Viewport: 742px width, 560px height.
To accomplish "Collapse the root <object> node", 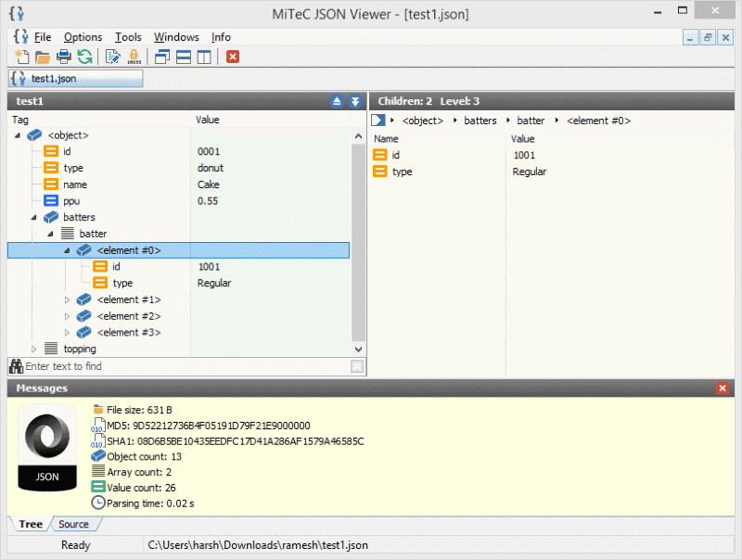I will (18, 135).
